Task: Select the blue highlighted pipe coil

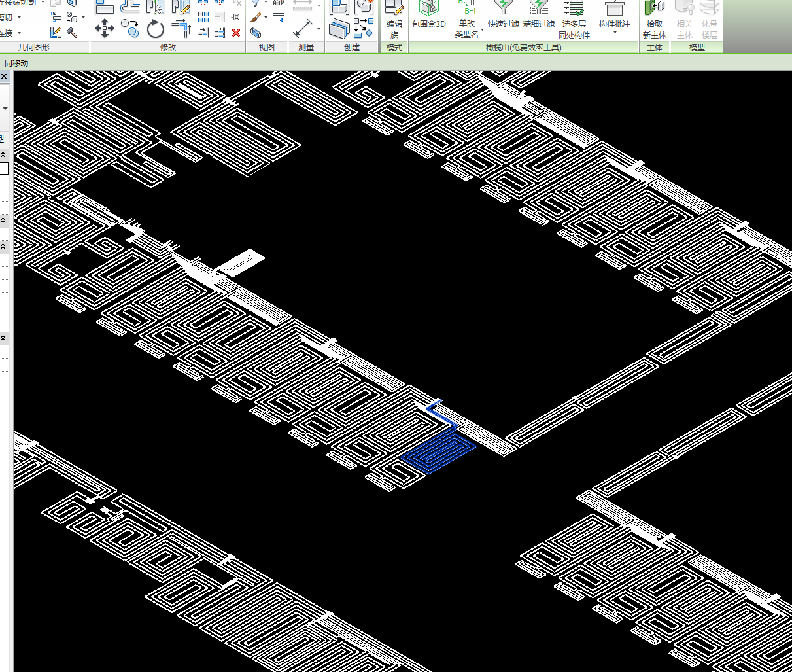Action: pyautogui.click(x=439, y=451)
